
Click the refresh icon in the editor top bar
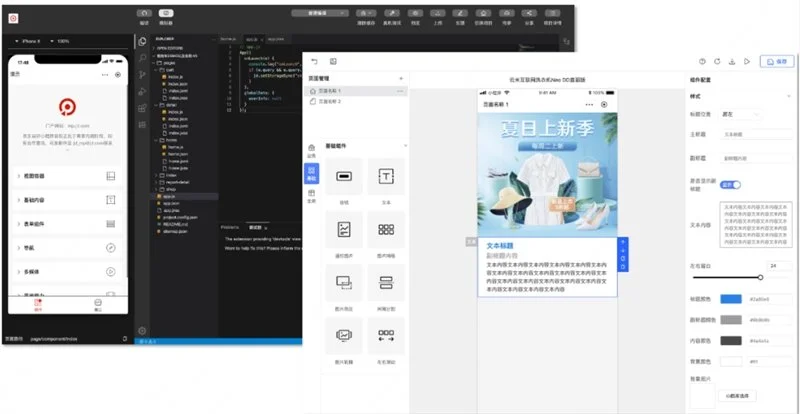pyautogui.click(x=717, y=61)
